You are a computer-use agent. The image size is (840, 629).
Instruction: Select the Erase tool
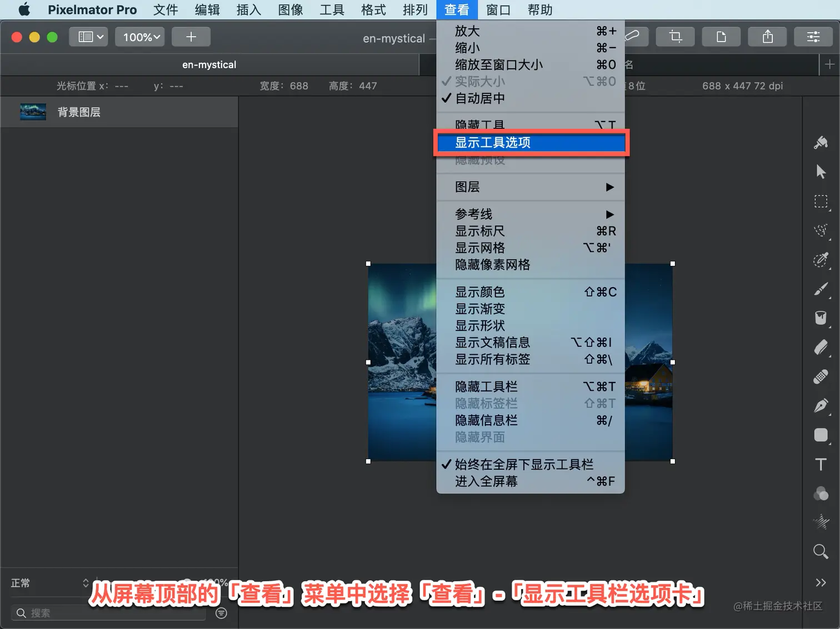(821, 348)
